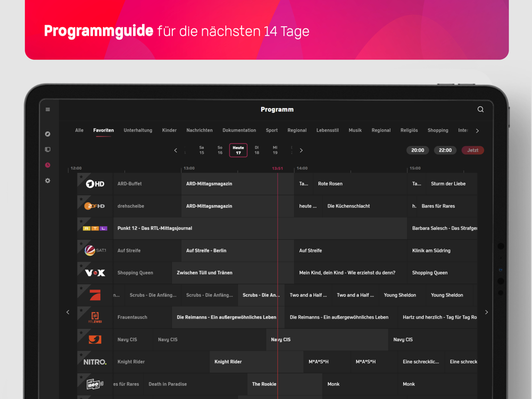This screenshot has height=399, width=532.
Task: Select the 13:51 current time marker
Action: (277, 168)
